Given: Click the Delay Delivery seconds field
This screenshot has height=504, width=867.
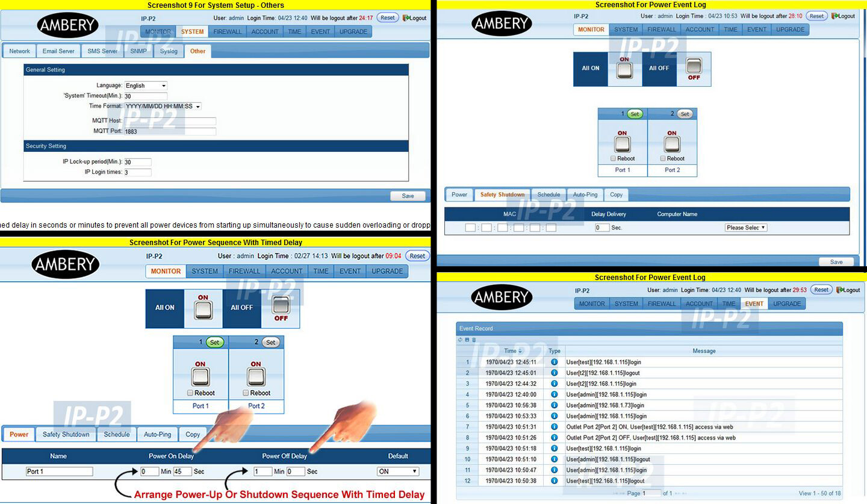Looking at the screenshot, I should click(x=602, y=228).
